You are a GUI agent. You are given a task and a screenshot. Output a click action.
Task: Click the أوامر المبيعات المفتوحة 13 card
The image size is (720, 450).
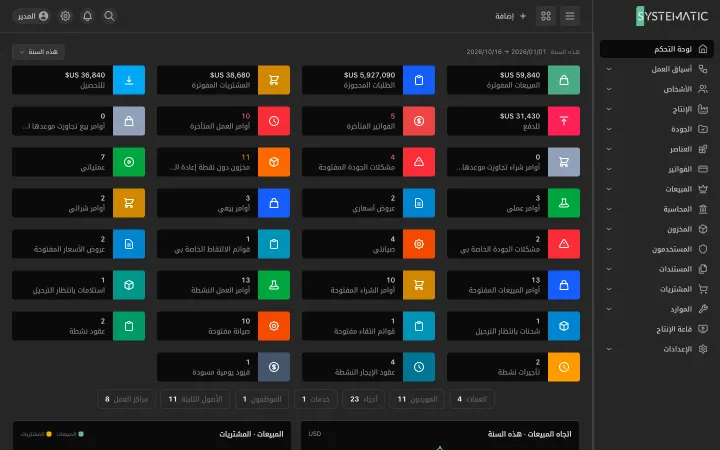point(513,285)
